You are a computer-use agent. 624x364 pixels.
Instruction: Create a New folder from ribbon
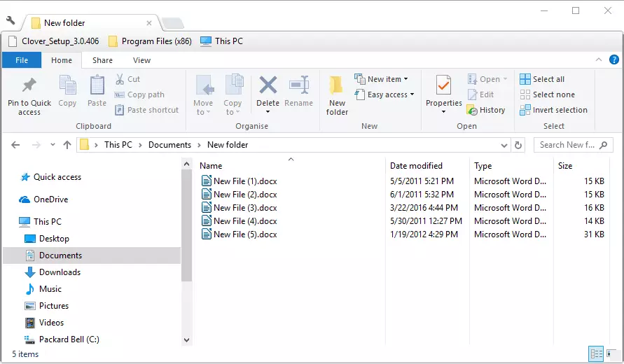click(x=337, y=95)
